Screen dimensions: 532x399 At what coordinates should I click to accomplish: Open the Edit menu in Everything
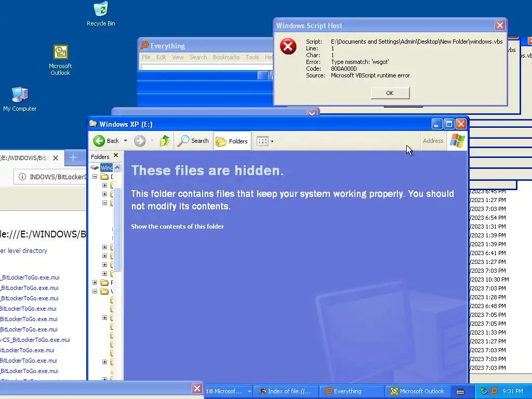(x=161, y=57)
